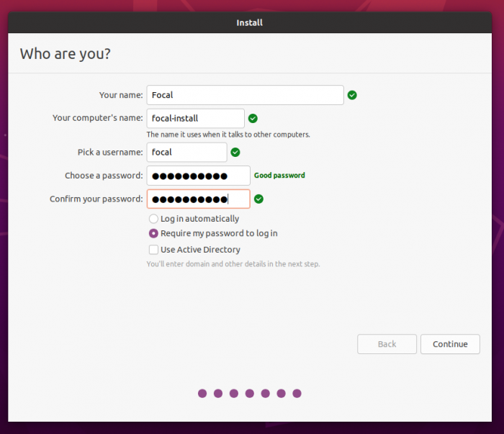The height and width of the screenshot is (434, 504).
Task: Click the green checkmark beside Your name
Action: (352, 95)
